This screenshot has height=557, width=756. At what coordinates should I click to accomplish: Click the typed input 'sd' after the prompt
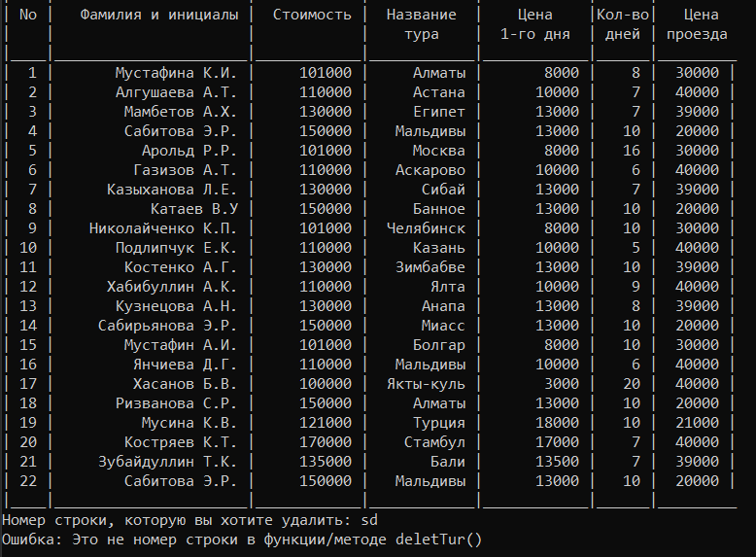click(x=369, y=520)
